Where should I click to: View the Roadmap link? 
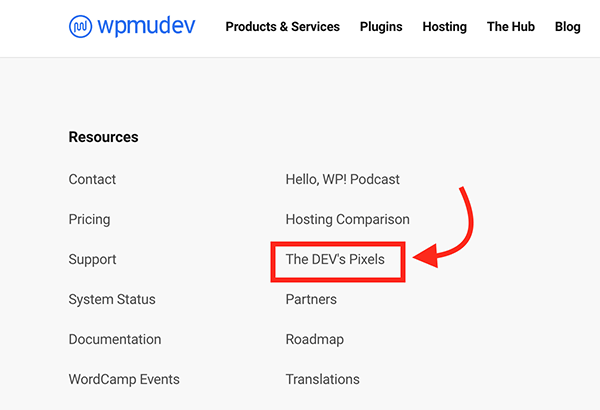pyautogui.click(x=314, y=340)
